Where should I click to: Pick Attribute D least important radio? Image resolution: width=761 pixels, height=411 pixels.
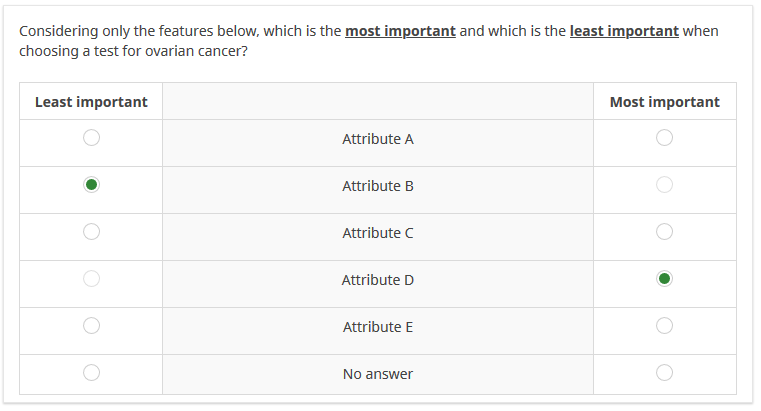coord(91,279)
